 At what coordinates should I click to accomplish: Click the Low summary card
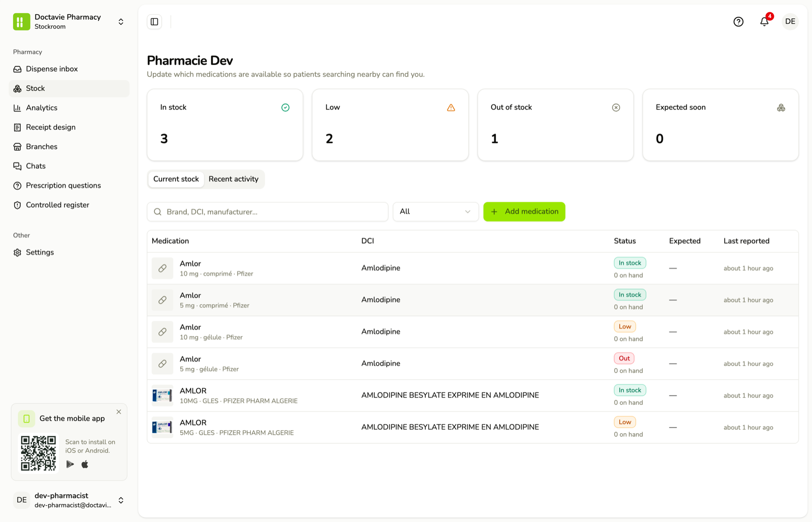coord(390,125)
